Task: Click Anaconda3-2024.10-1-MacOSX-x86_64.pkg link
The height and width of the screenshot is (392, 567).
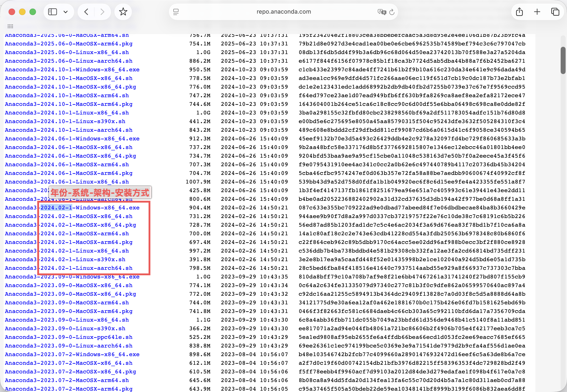Action: (x=70, y=87)
